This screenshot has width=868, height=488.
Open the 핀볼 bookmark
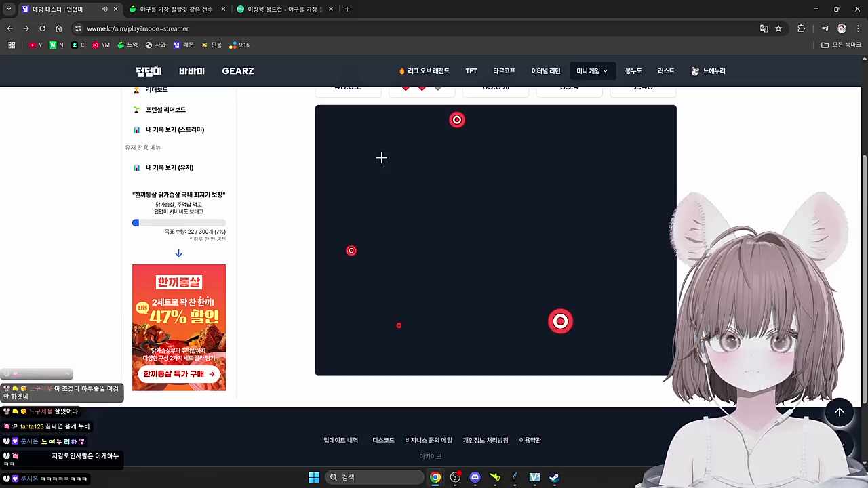click(212, 45)
